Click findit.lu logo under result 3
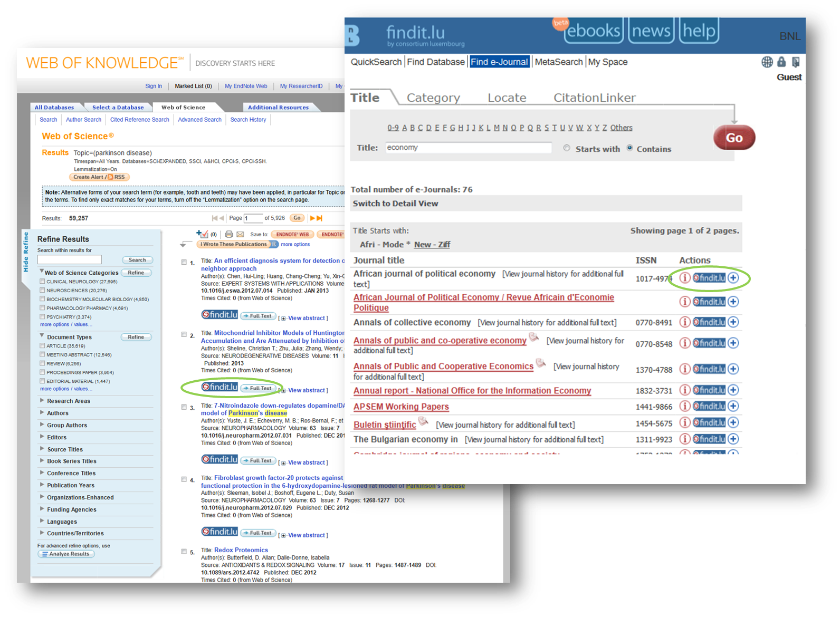This screenshot has height=617, width=840. pos(219,459)
